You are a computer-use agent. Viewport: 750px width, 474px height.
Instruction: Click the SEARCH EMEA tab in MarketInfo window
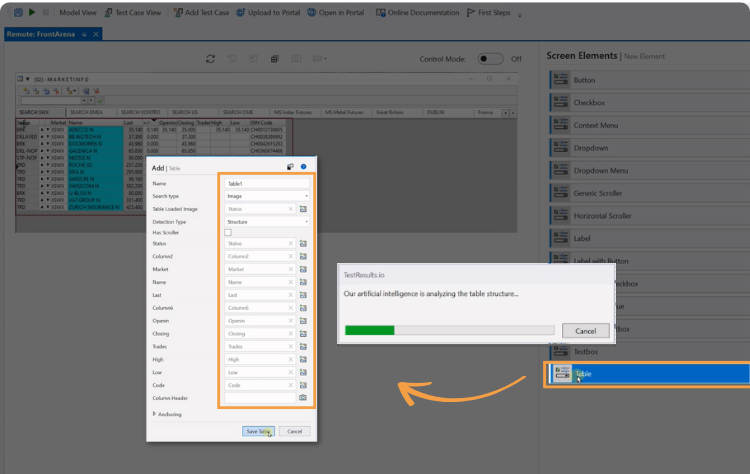pyautogui.click(x=86, y=112)
